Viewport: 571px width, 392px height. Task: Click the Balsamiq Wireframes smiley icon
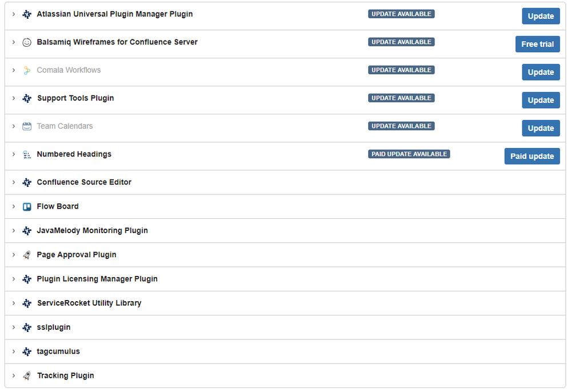27,42
